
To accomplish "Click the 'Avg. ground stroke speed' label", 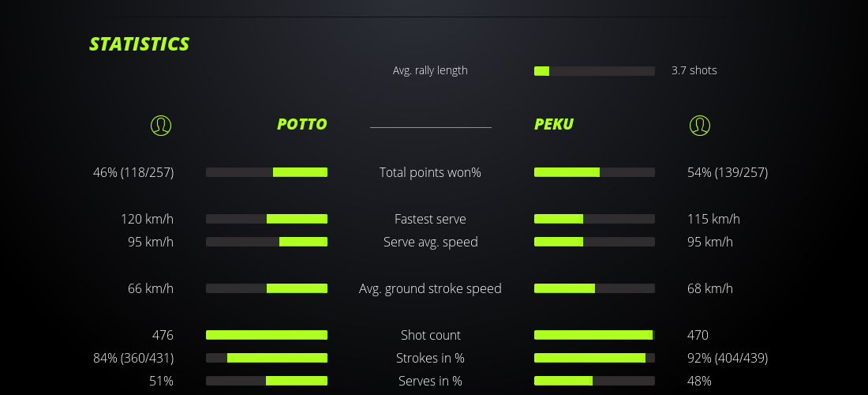I will (430, 288).
